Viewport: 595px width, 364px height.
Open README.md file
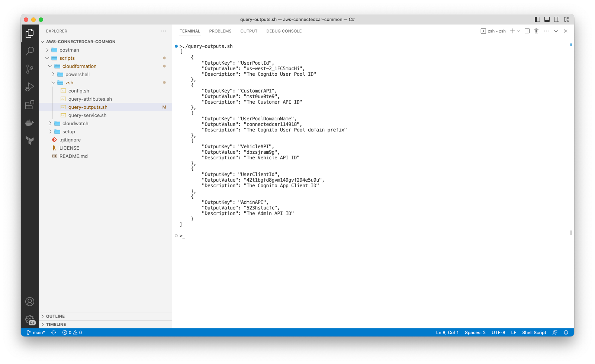(106, 156)
